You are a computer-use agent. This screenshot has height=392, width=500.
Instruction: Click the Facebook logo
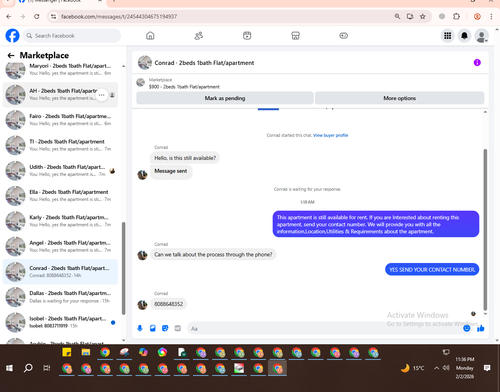[x=12, y=36]
